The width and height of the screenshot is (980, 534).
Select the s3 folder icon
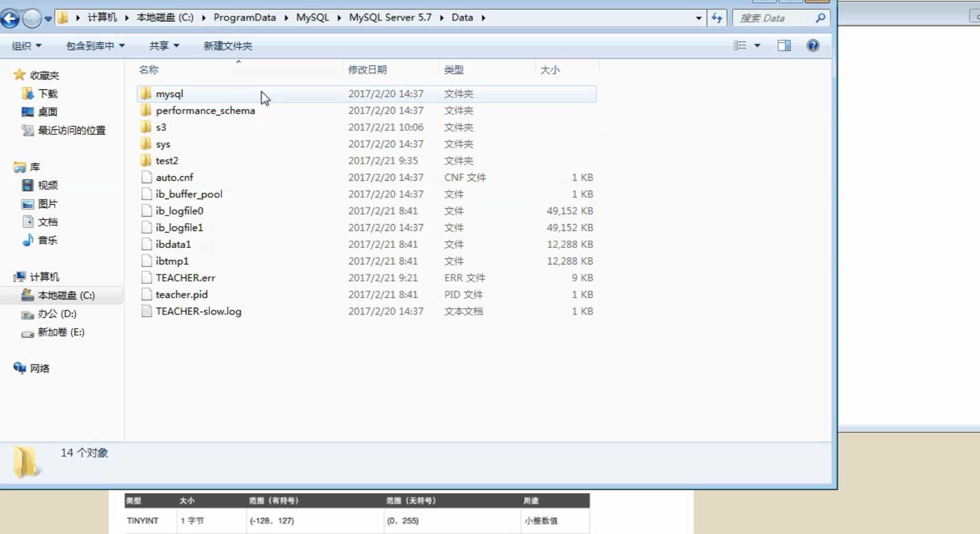146,127
